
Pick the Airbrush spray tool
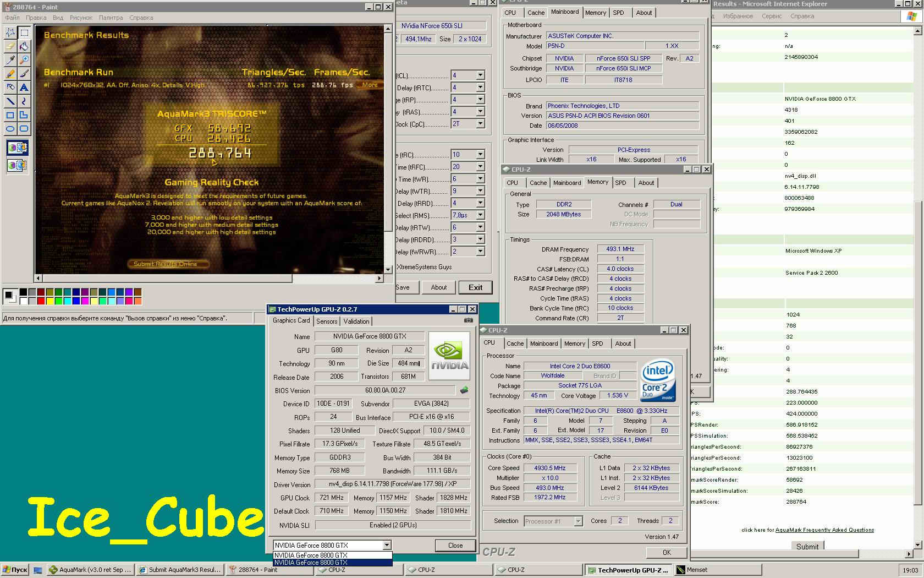[x=10, y=88]
